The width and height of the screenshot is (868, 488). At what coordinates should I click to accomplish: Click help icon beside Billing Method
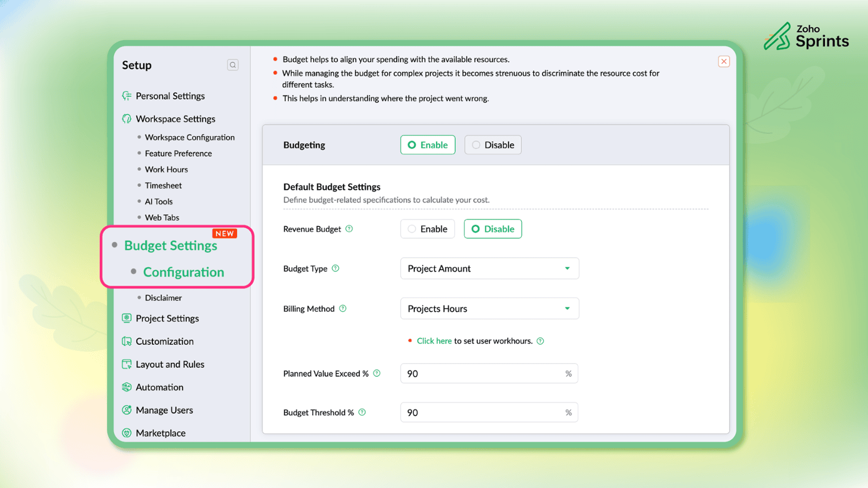point(343,309)
